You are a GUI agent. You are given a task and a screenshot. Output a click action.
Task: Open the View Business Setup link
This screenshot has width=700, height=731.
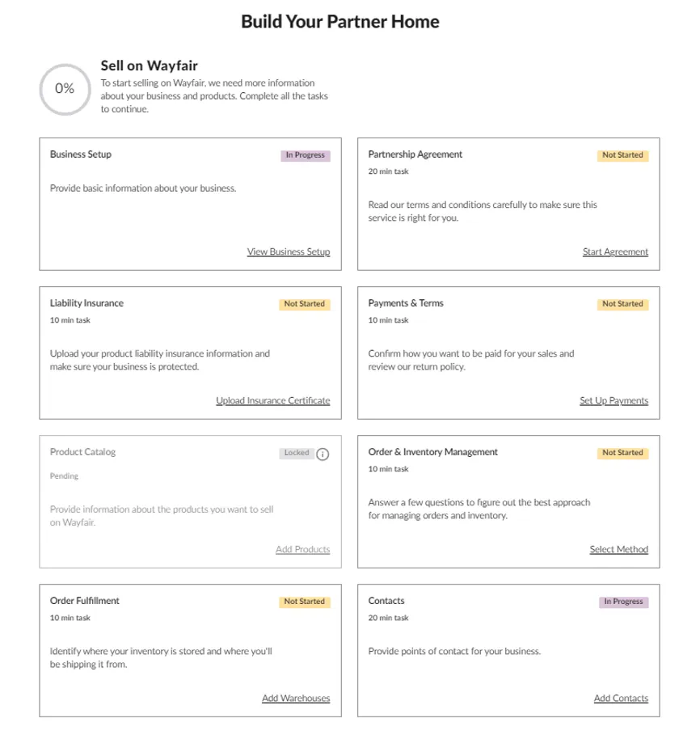[x=289, y=251]
